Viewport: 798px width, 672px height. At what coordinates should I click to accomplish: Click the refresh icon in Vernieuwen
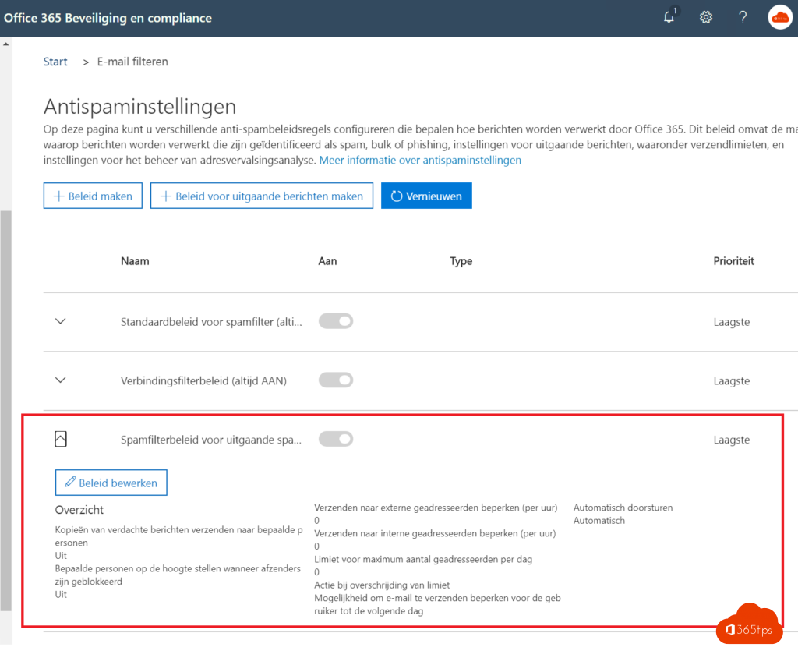pyautogui.click(x=397, y=196)
